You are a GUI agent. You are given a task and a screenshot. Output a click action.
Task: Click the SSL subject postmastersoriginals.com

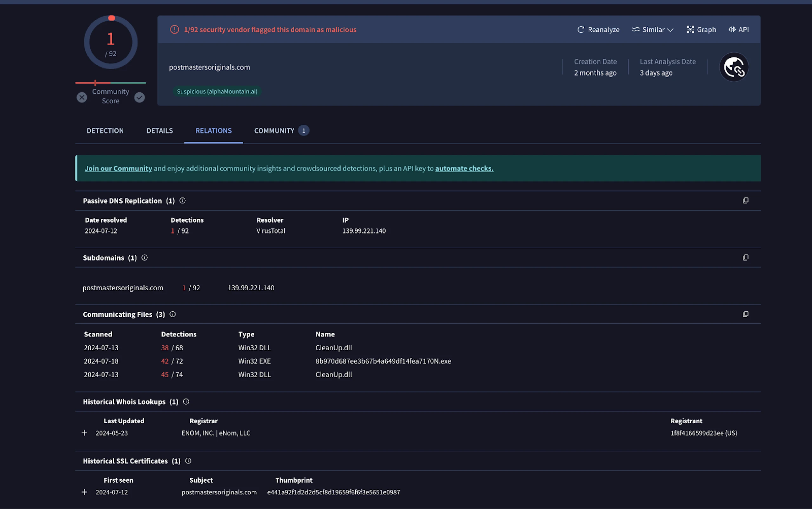219,492
